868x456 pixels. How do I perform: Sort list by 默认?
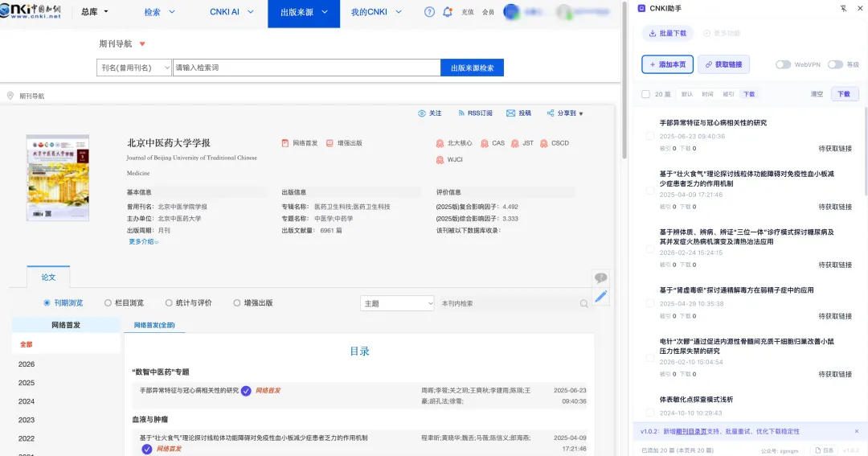coord(687,94)
